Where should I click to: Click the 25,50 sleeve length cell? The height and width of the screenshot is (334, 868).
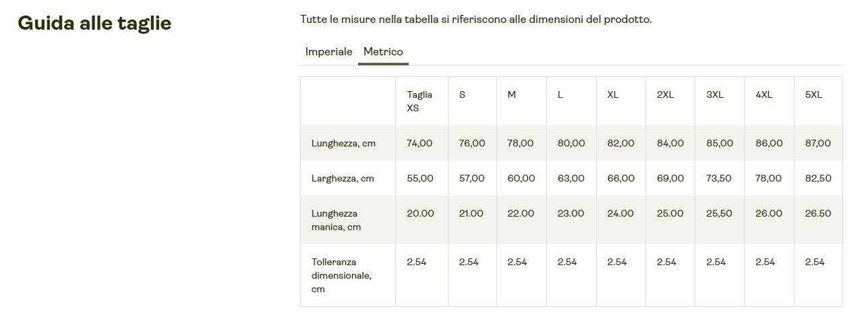[x=719, y=214]
